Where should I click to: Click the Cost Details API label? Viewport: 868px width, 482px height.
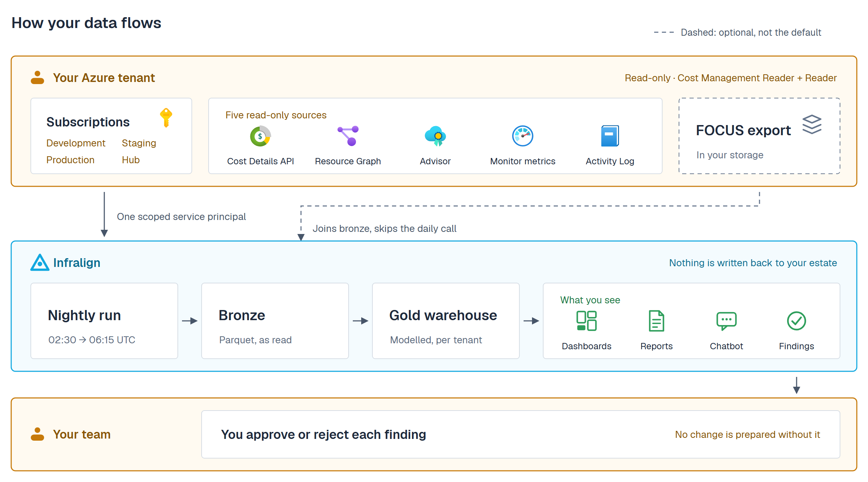260,161
